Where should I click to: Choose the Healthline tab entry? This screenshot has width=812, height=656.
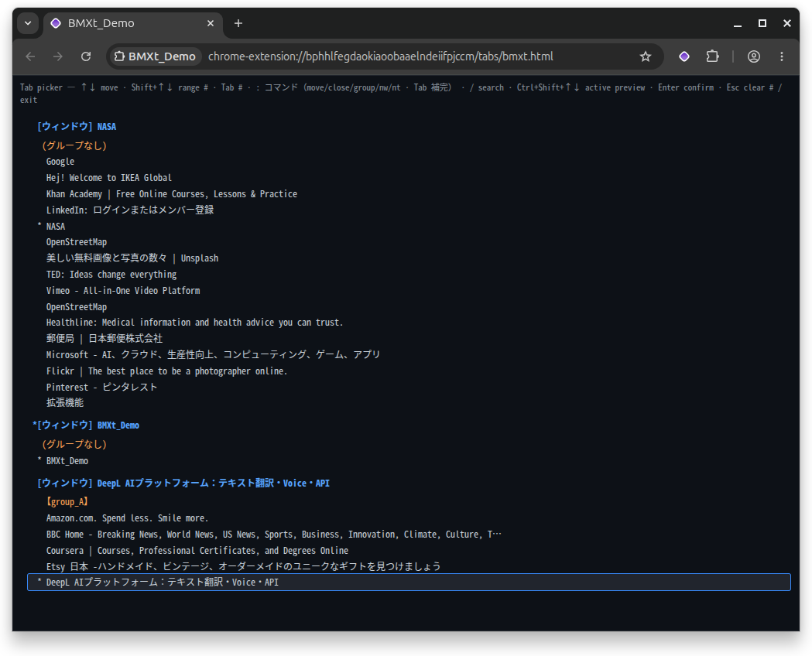[194, 323]
